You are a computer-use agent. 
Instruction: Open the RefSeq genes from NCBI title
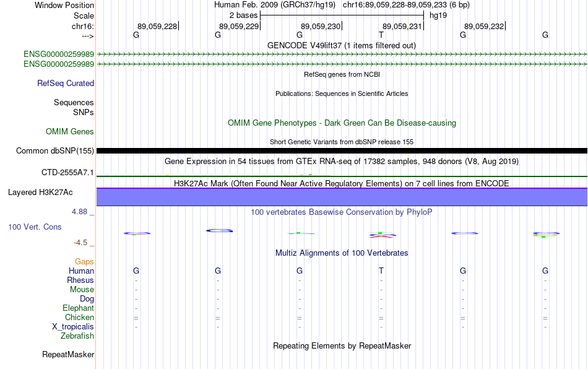(x=342, y=74)
